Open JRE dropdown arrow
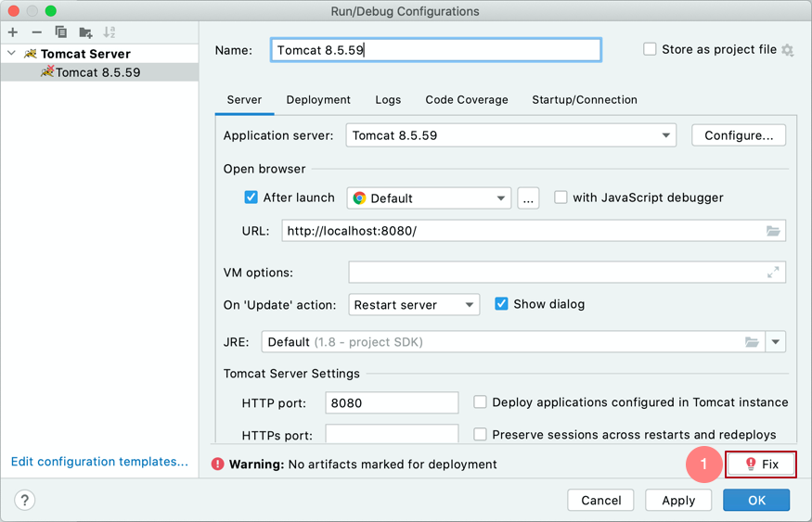This screenshot has height=522, width=812. coord(776,342)
